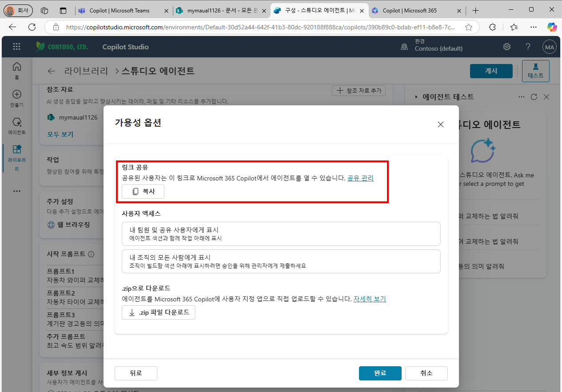
Task: Click the 취소 cancel button
Action: pyautogui.click(x=426, y=373)
